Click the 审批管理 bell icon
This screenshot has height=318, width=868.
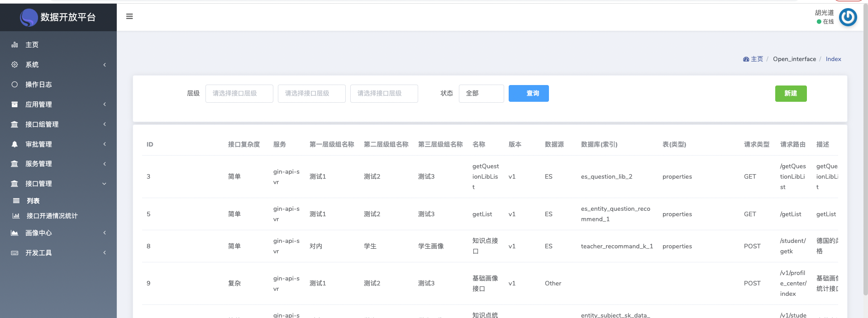[14, 144]
